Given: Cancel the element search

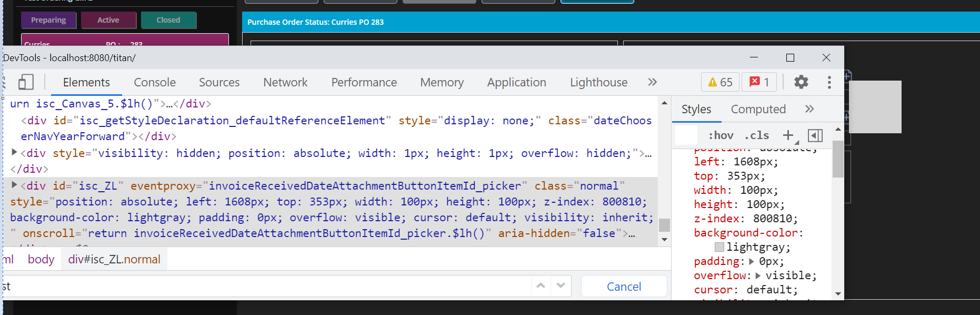Looking at the screenshot, I should click(624, 287).
